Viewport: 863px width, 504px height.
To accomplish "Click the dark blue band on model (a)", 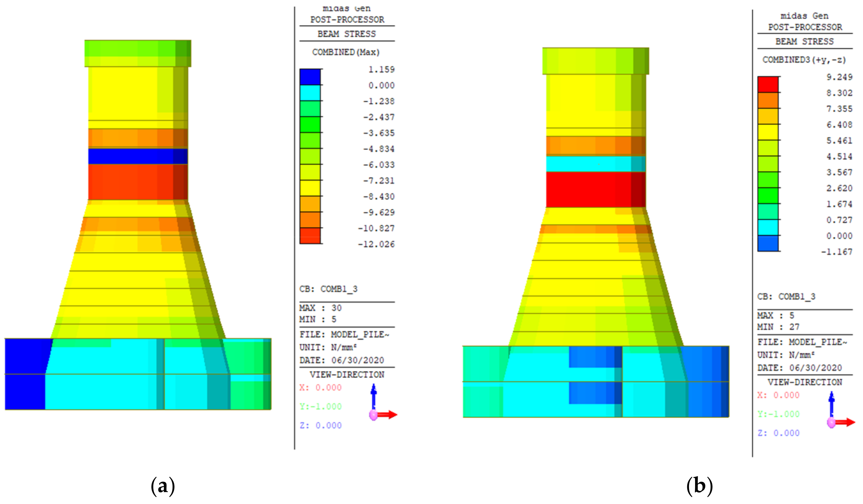I will click(x=138, y=156).
